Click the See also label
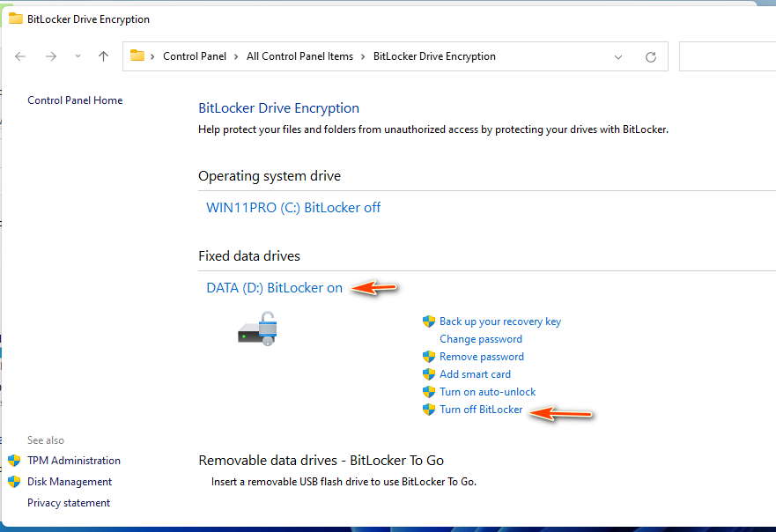Viewport: 776px width, 532px height. [x=46, y=440]
